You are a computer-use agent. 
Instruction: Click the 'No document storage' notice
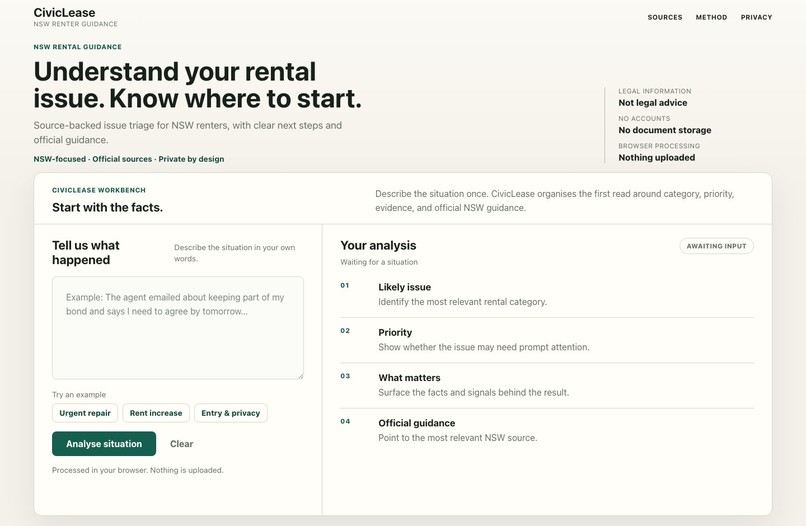pyautogui.click(x=665, y=130)
